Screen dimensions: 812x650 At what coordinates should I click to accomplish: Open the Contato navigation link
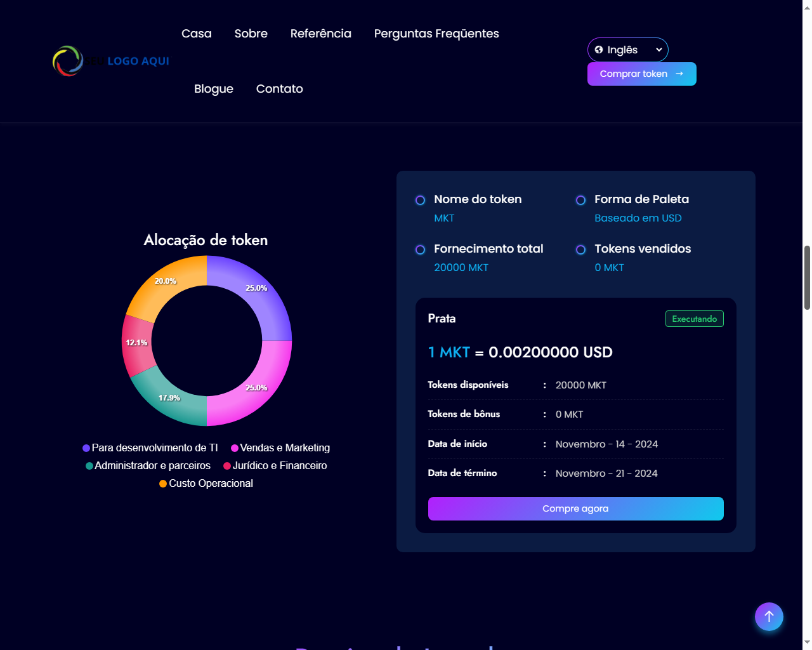click(279, 89)
